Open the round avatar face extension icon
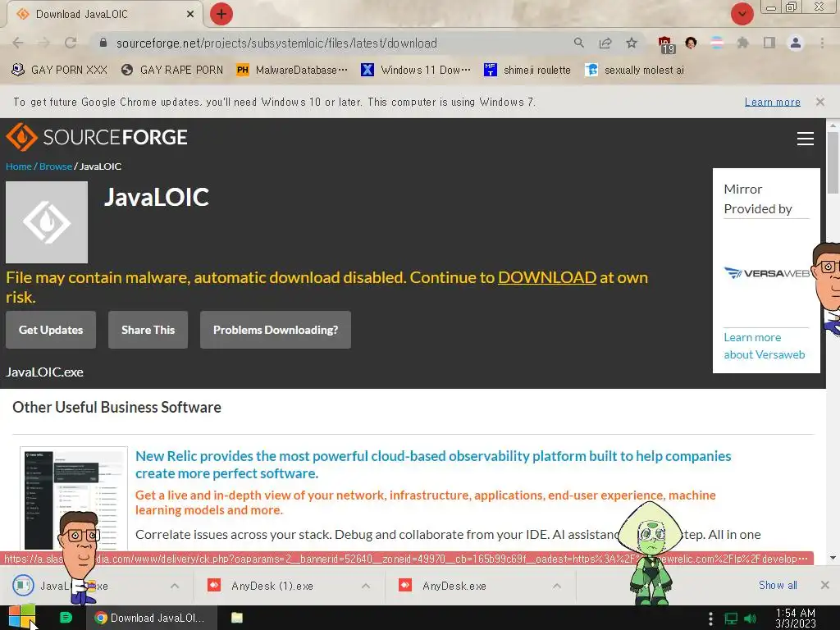This screenshot has width=840, height=630. pyautogui.click(x=691, y=43)
